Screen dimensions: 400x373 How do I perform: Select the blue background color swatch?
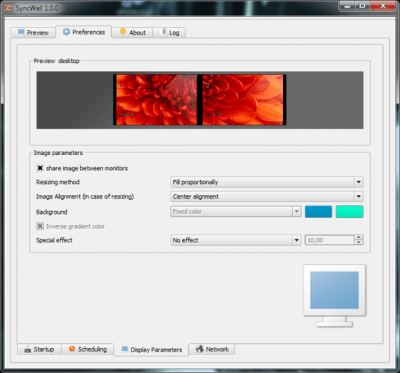(x=318, y=212)
